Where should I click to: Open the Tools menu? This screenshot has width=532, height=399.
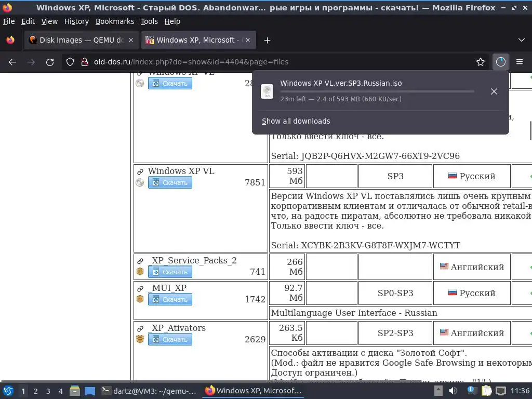(x=149, y=21)
